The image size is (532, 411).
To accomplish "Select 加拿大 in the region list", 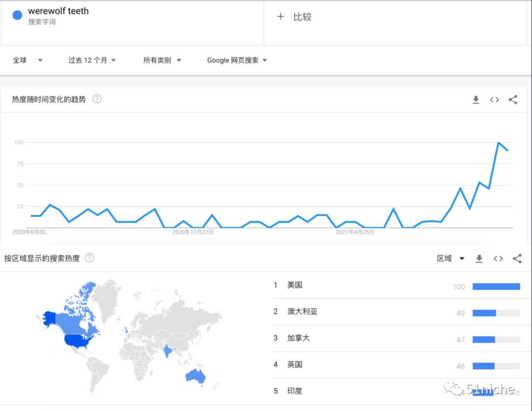I will [299, 338].
